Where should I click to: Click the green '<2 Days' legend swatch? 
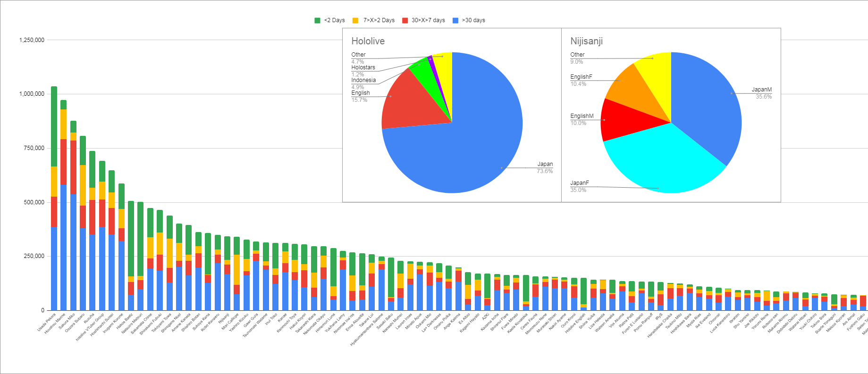coord(317,20)
